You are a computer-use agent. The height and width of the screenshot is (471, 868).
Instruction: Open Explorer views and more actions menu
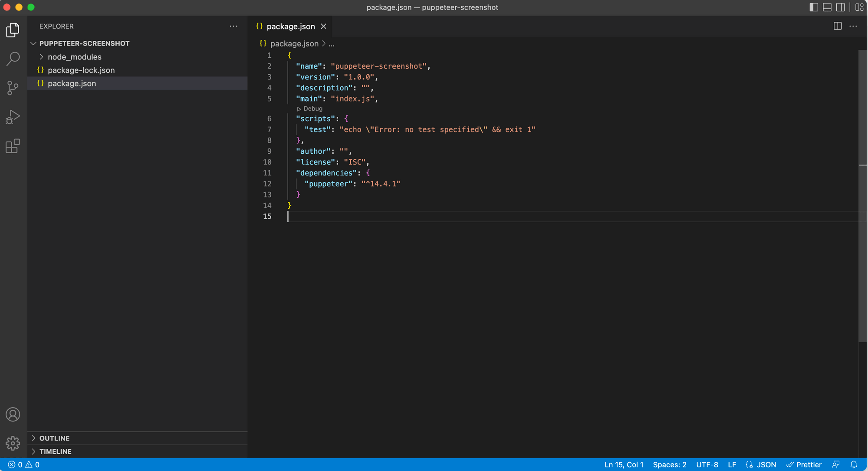pos(233,26)
